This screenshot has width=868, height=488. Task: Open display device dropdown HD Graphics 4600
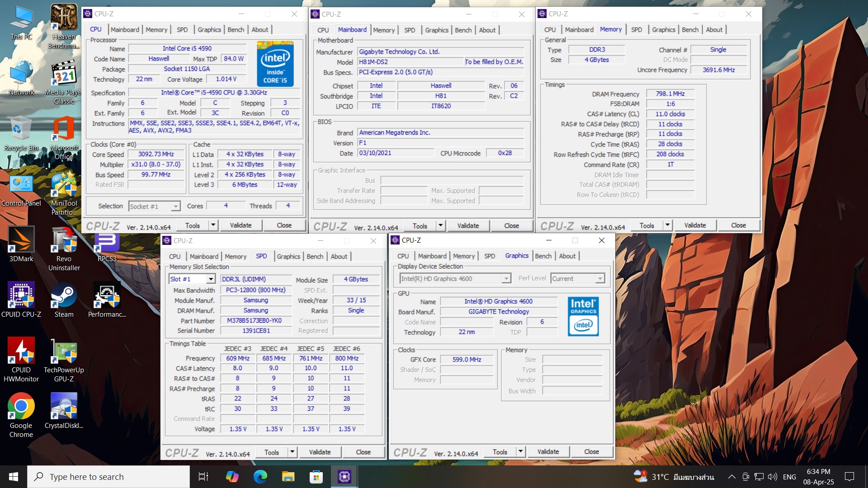tap(455, 279)
